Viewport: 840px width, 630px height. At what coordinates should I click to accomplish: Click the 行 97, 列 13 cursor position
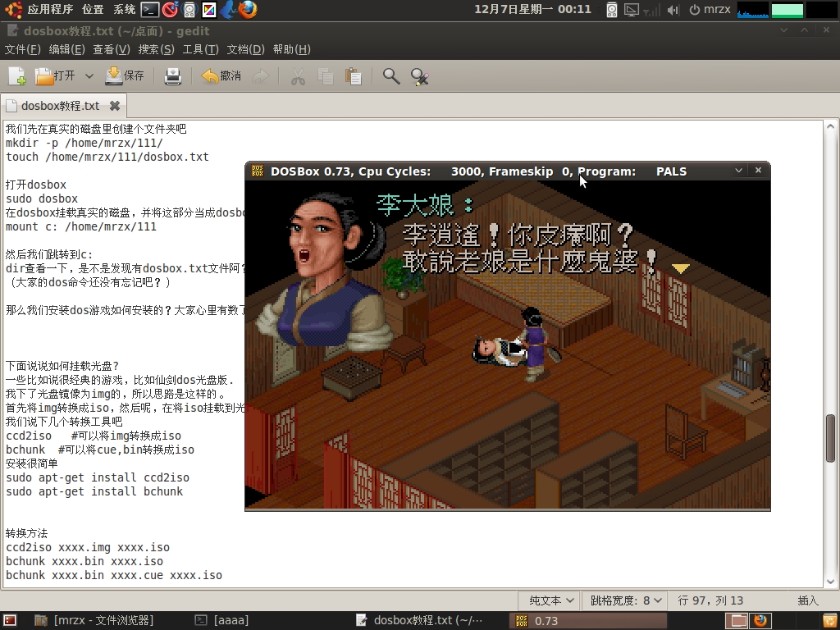710,600
